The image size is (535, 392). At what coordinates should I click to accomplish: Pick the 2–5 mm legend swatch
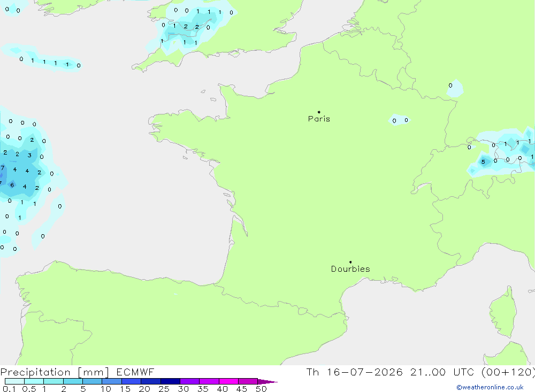click(x=73, y=381)
